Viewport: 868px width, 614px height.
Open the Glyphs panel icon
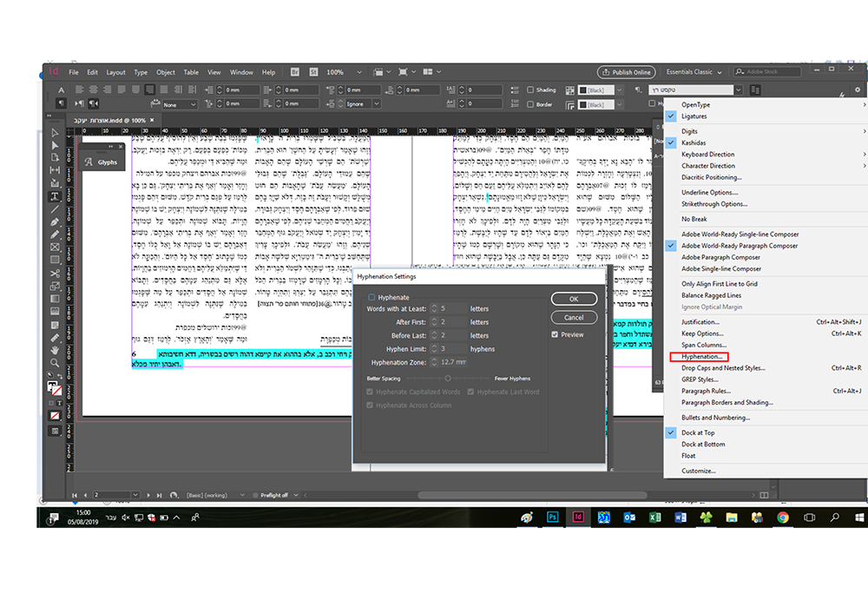coord(89,162)
